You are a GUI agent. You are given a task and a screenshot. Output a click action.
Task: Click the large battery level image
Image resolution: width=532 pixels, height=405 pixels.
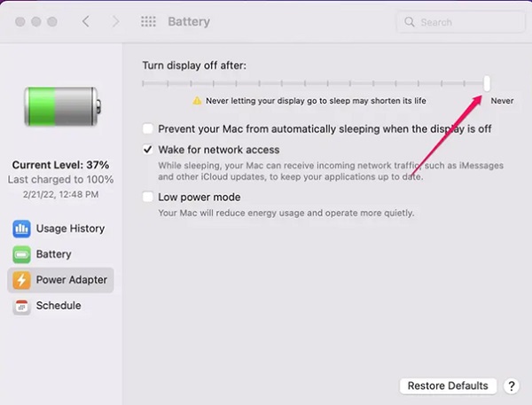[x=62, y=106]
